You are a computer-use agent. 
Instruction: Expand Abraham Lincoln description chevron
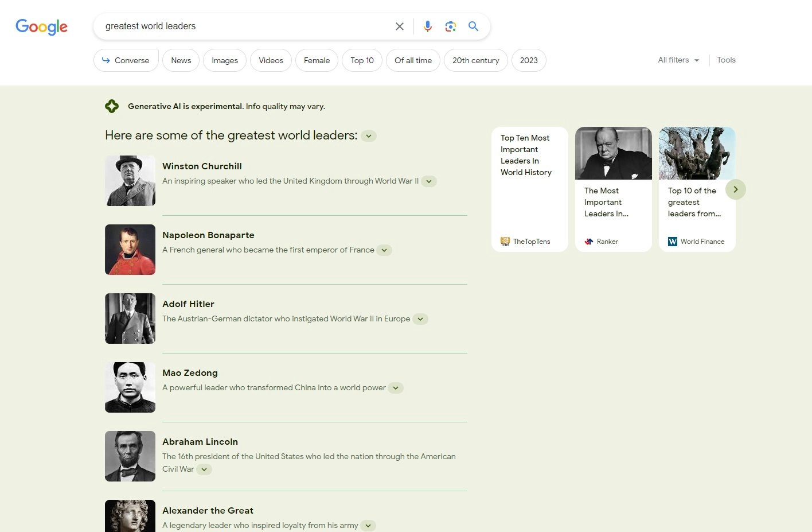204,469
